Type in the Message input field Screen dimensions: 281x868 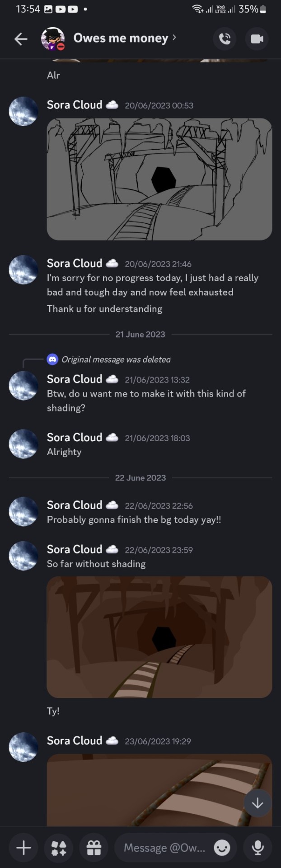point(164,848)
